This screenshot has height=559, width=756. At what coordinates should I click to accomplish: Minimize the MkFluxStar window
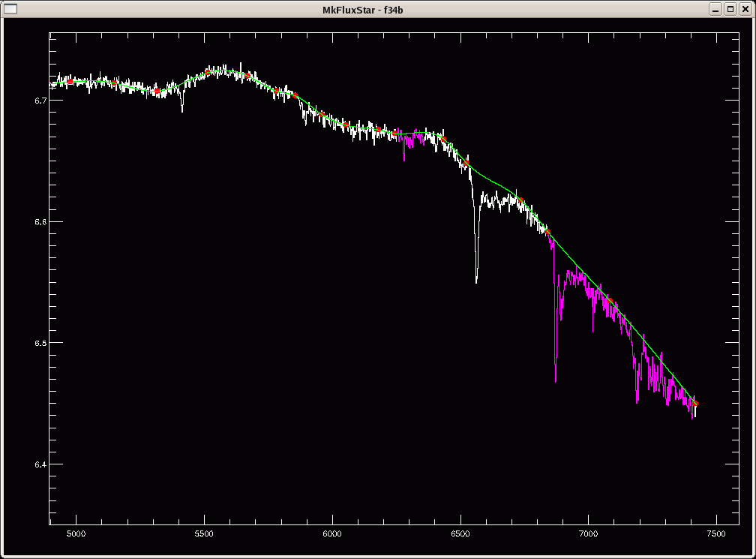click(x=716, y=8)
